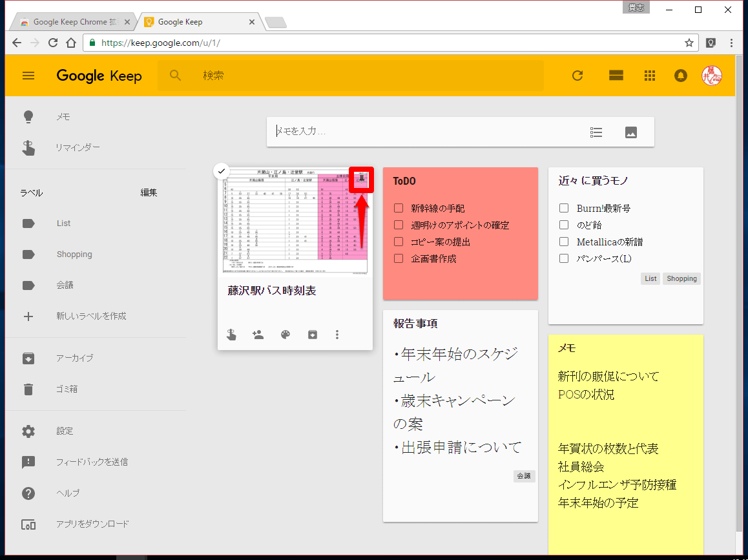Open the notifications bell

click(x=680, y=76)
